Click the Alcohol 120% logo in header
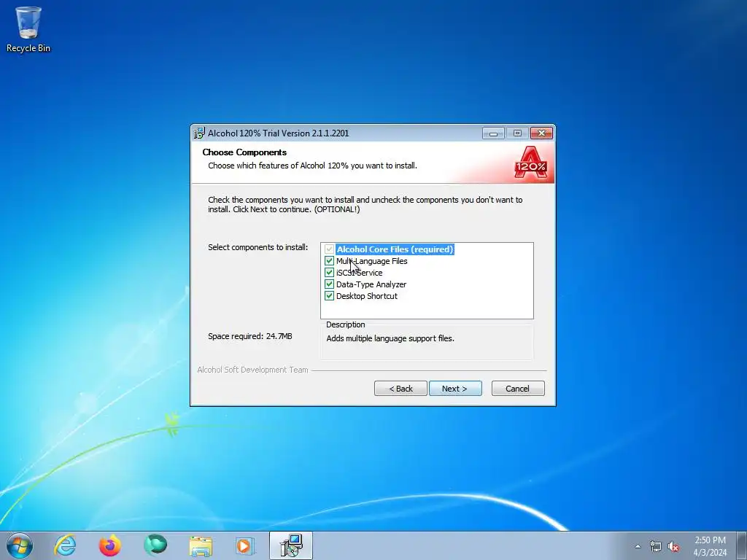Screen dimensions: 747x560 coord(531,163)
